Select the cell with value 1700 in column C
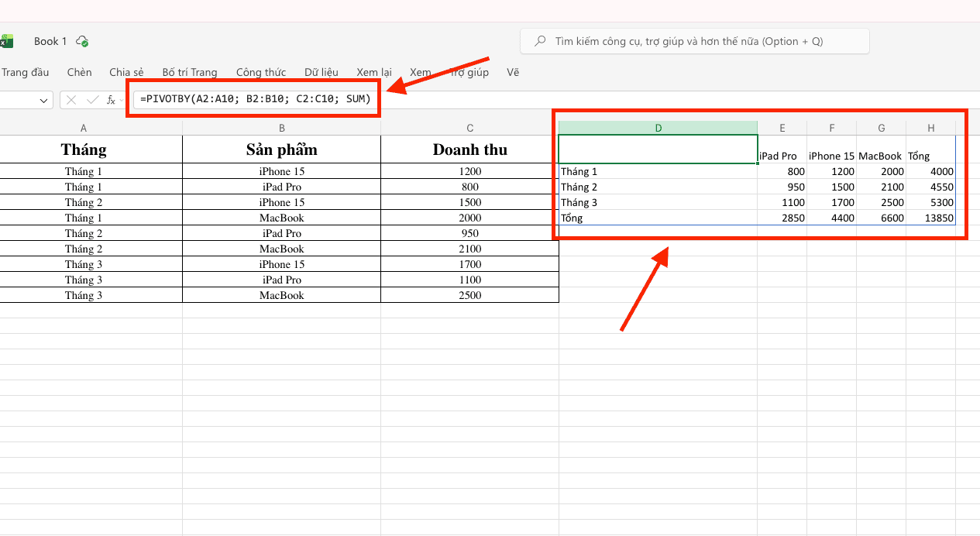 [x=469, y=264]
